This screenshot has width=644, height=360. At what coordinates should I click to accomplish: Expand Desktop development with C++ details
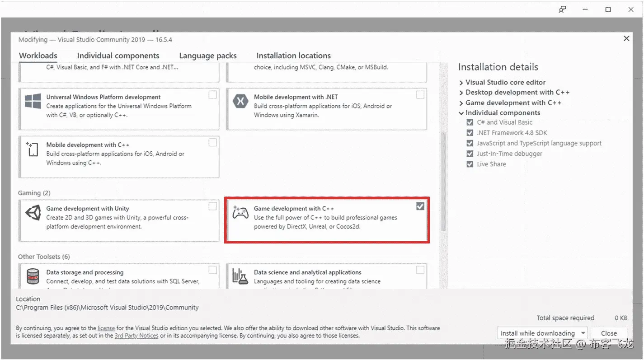click(461, 93)
